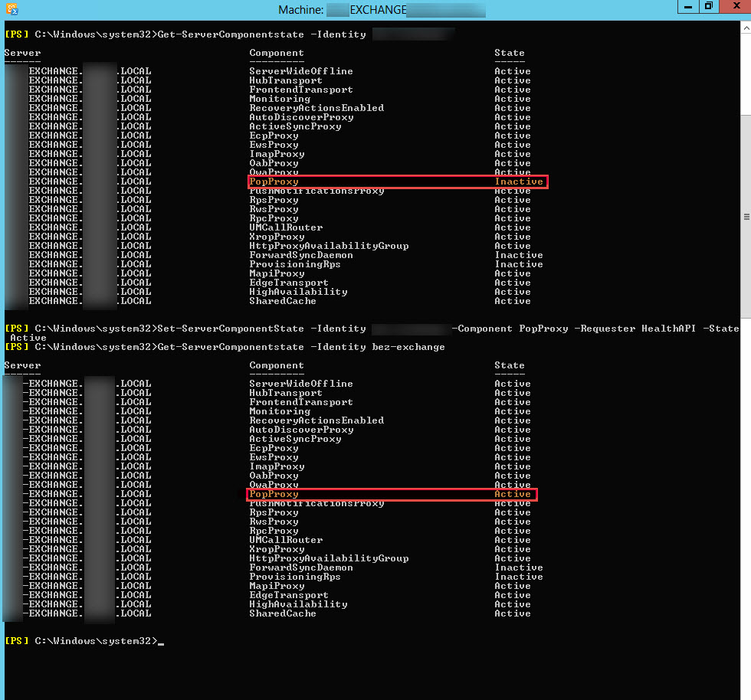Click 'RpcProxy' in the lower output table
This screenshot has width=751, height=700.
click(x=274, y=531)
